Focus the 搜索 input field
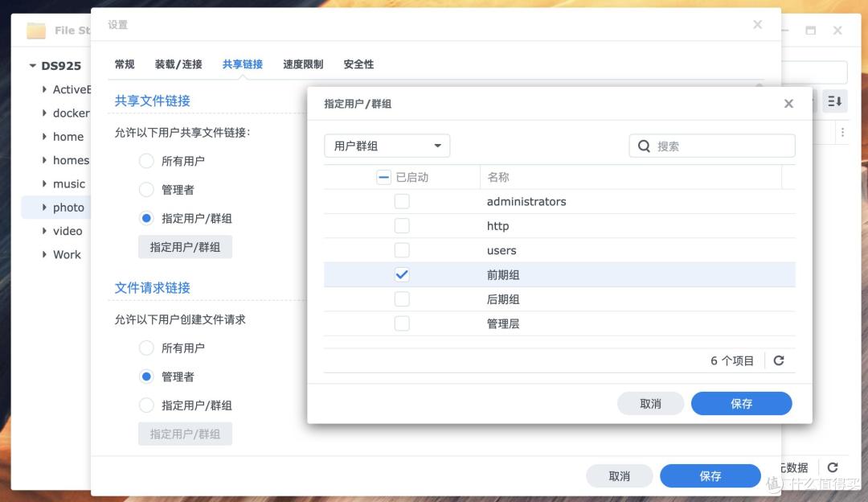 712,146
